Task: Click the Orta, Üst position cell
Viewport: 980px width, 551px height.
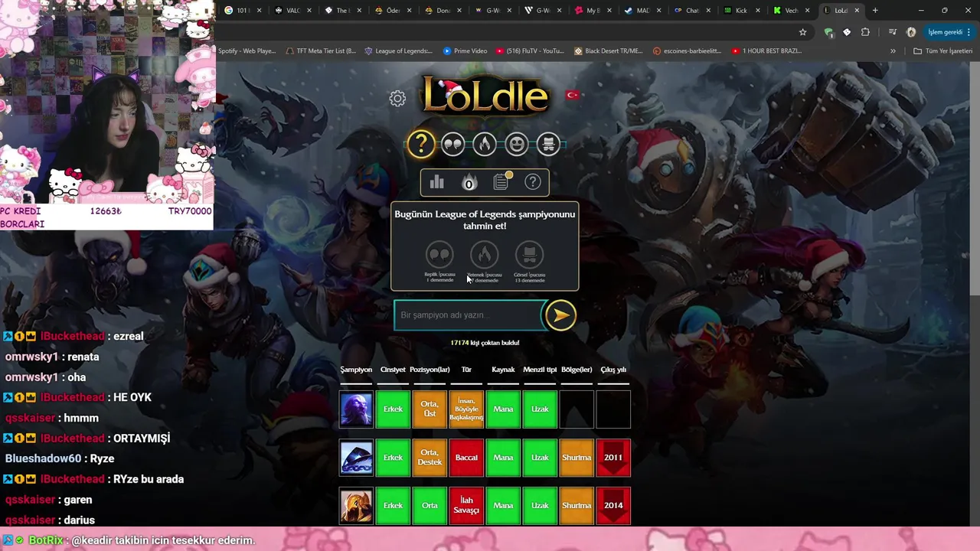Action: coord(430,409)
